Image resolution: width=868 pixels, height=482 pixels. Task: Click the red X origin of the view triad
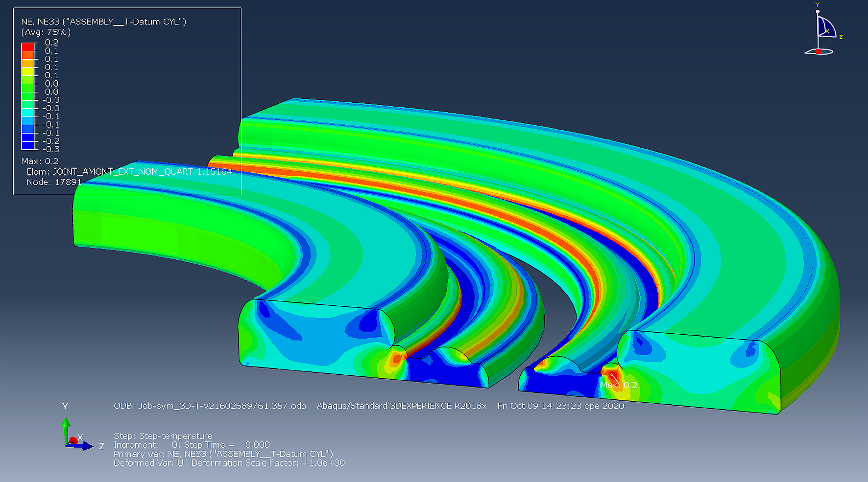(x=73, y=440)
